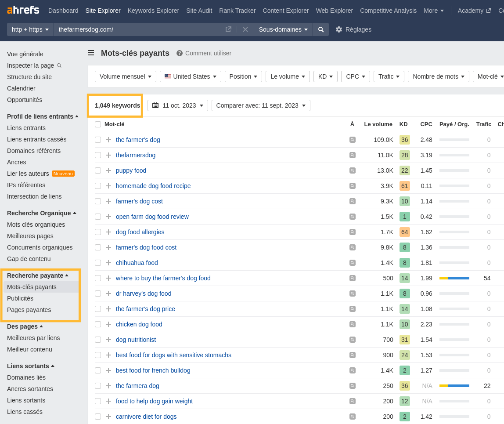
Task: Click the search magnifier in the URL bar
Action: [x=320, y=29]
